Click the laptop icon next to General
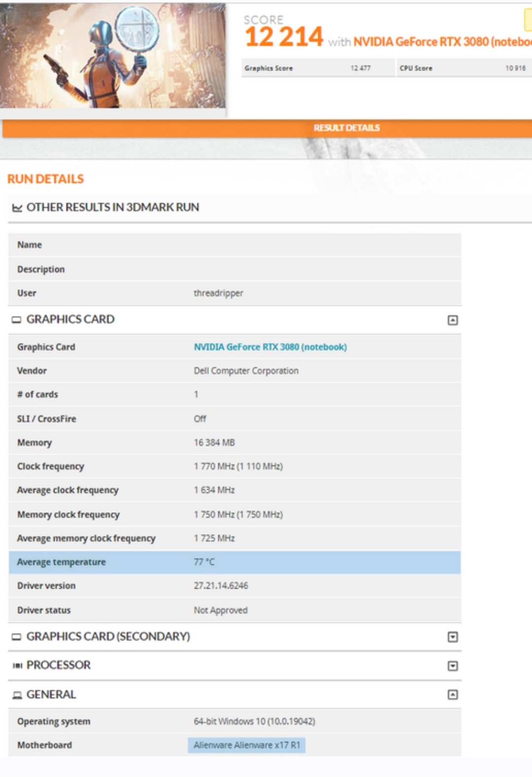Image resolution: width=532 pixels, height=777 pixels. [x=17, y=695]
